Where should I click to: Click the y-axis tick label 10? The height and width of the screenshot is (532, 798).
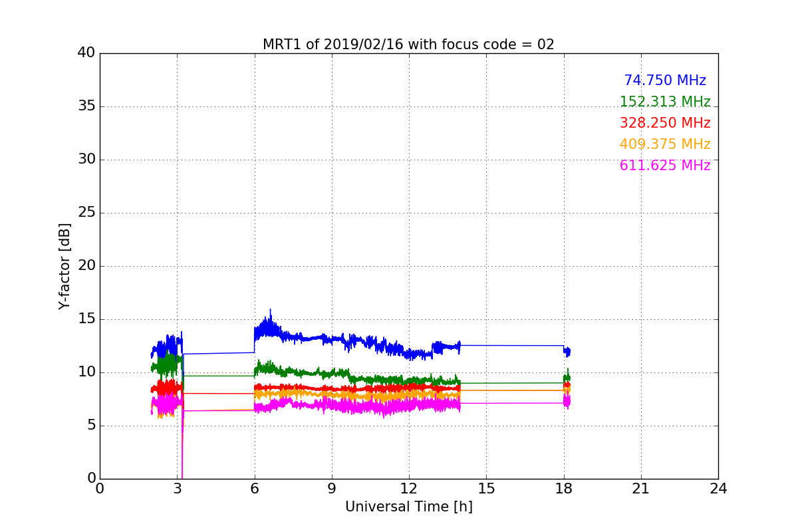click(x=86, y=372)
